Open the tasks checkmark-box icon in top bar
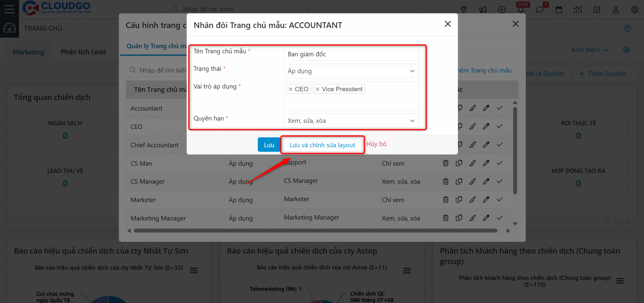The image size is (644, 303). (597, 9)
